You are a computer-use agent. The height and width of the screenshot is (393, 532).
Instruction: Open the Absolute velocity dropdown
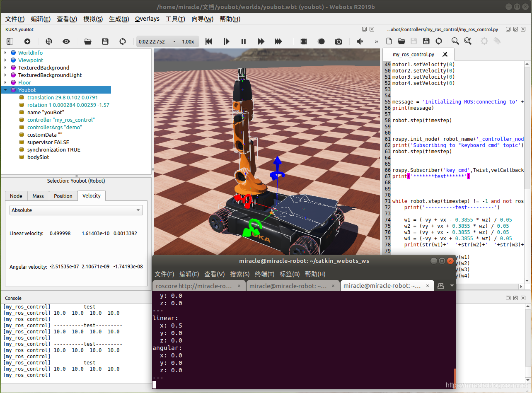(76, 210)
